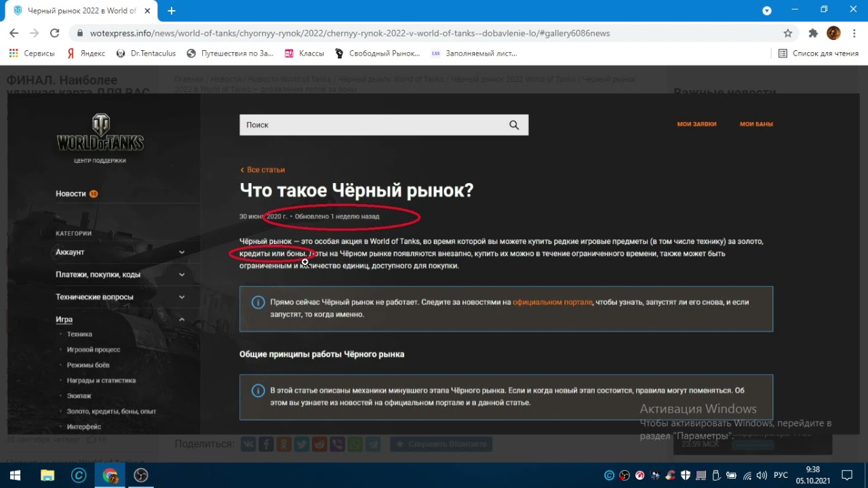
Task: Open the Windows Start menu
Action: [16, 475]
